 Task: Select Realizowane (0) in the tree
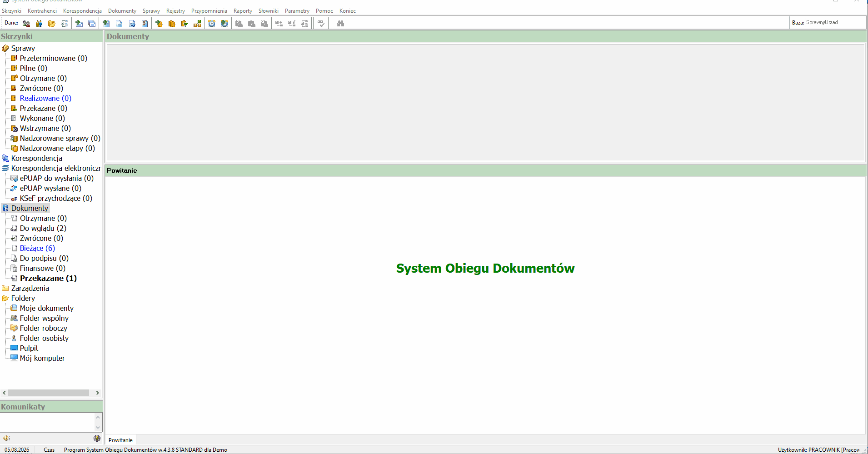tap(45, 98)
